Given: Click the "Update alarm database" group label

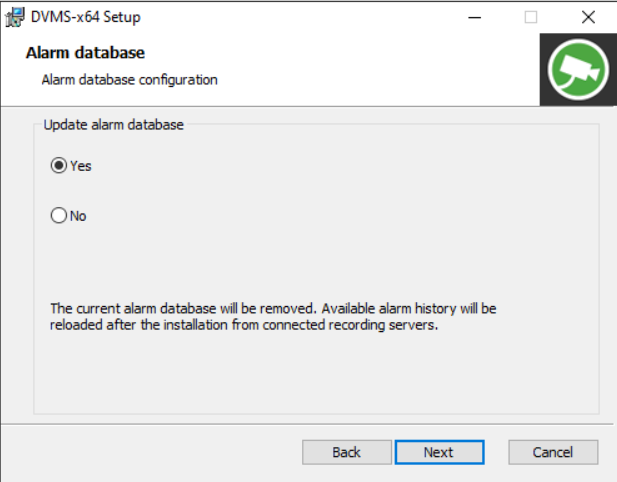Looking at the screenshot, I should 115,125.
